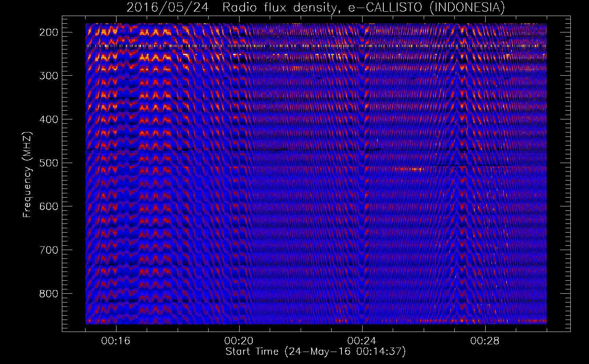Image resolution: width=589 pixels, height=364 pixels.
Task: Click the 2016/05/24 date in title
Action: pyautogui.click(x=168, y=7)
